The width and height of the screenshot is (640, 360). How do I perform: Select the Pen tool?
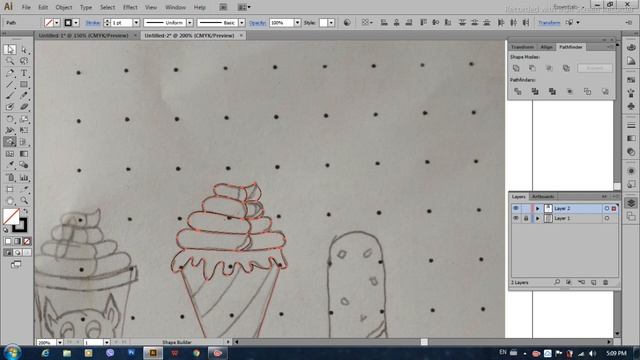pos(10,73)
